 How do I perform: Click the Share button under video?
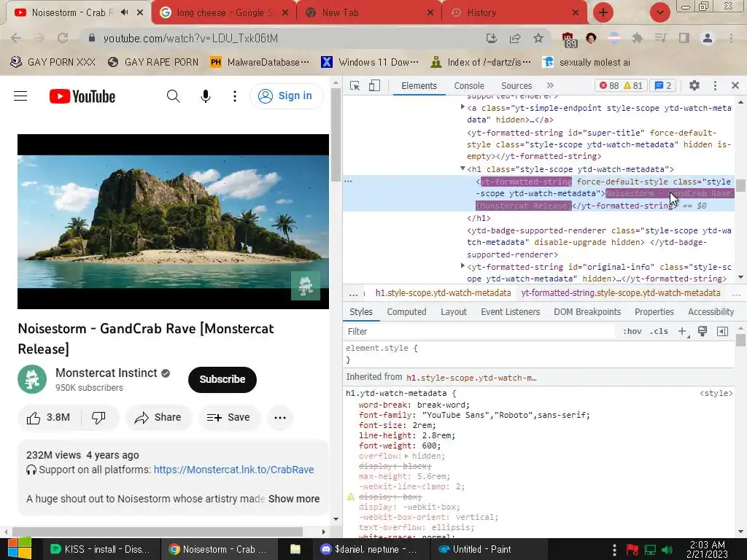click(158, 418)
